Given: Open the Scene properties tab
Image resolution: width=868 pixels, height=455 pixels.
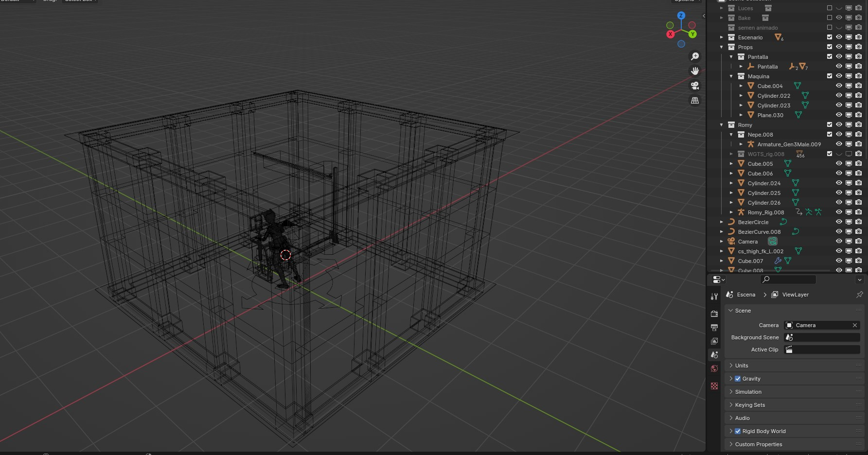Looking at the screenshot, I should coord(714,355).
